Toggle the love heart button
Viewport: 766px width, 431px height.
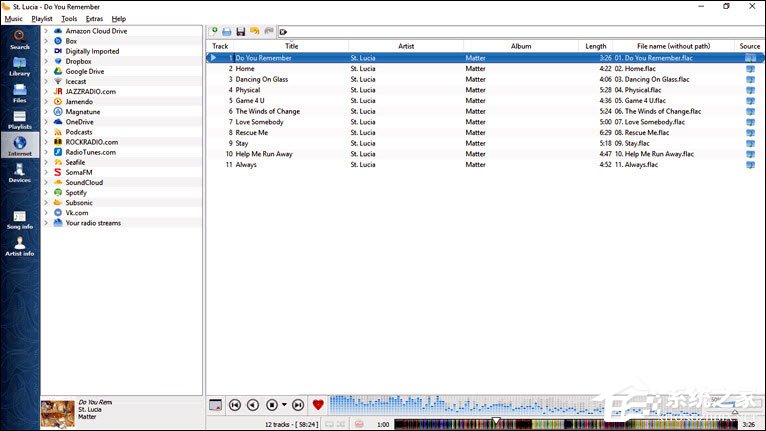click(318, 405)
